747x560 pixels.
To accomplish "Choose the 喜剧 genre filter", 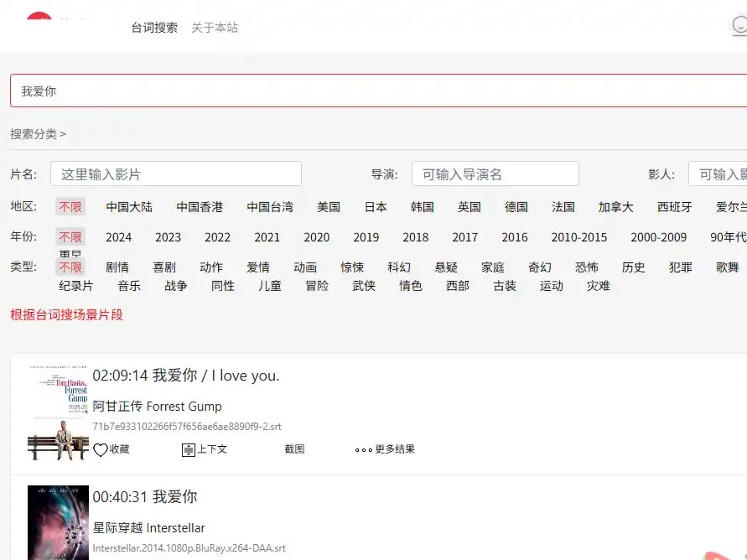I will coord(164,267).
